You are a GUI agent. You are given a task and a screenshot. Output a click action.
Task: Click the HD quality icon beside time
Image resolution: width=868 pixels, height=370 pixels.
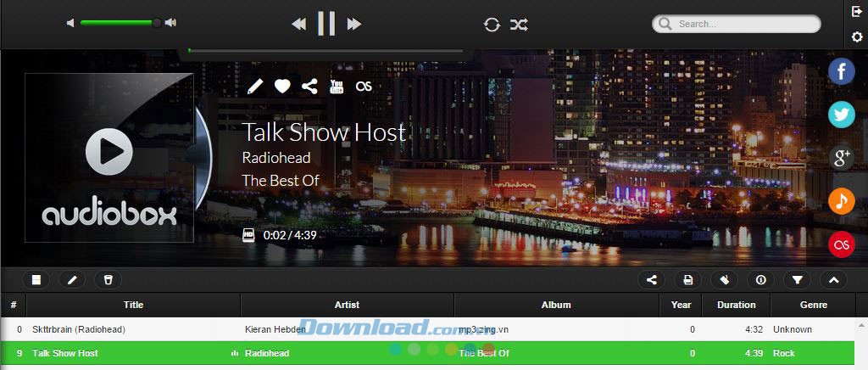pos(248,235)
